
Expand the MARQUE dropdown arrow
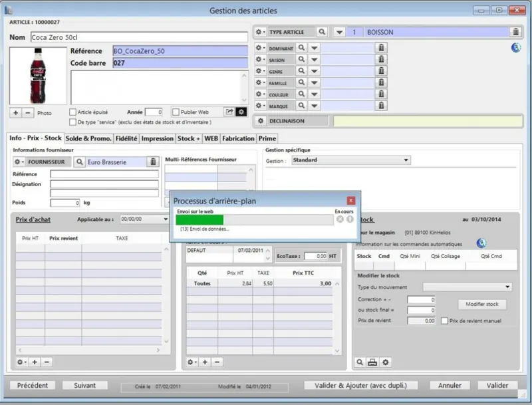coord(315,106)
